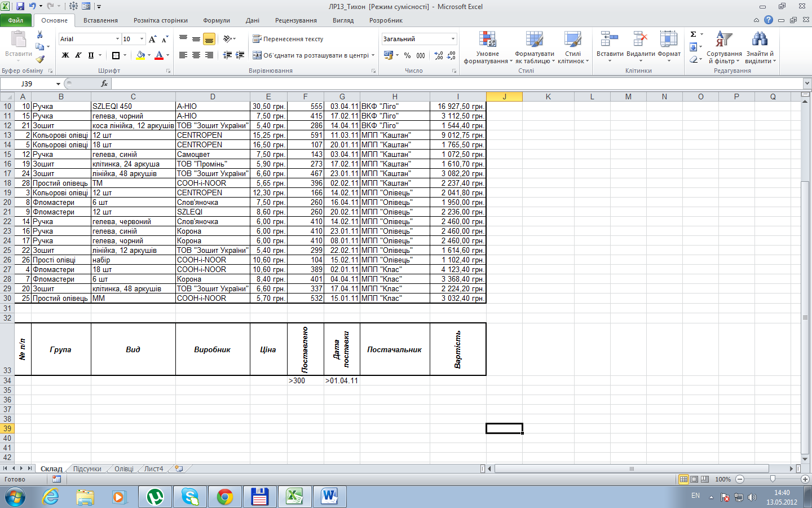The height and width of the screenshot is (508, 812).
Task: Click Об'єднати та розташувати в центрі button
Action: pos(310,55)
